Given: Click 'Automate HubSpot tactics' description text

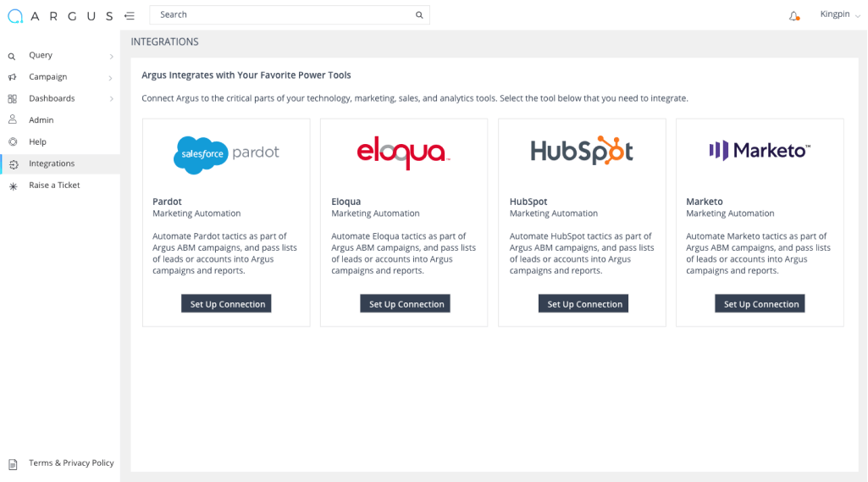Looking at the screenshot, I should click(x=582, y=253).
